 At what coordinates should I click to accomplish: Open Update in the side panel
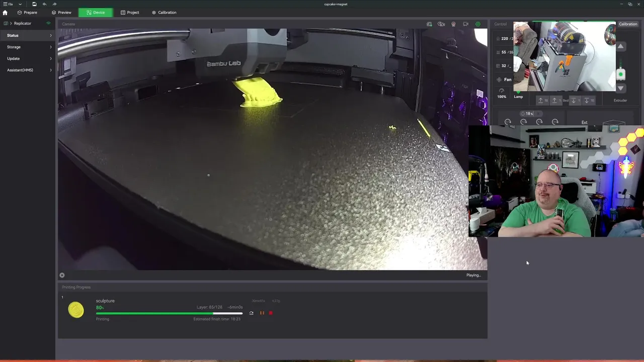tap(28, 59)
